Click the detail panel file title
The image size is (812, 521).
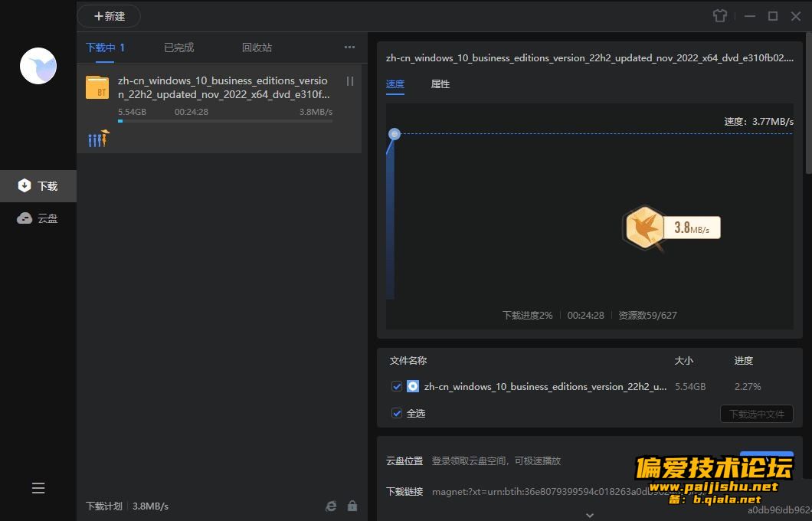590,58
